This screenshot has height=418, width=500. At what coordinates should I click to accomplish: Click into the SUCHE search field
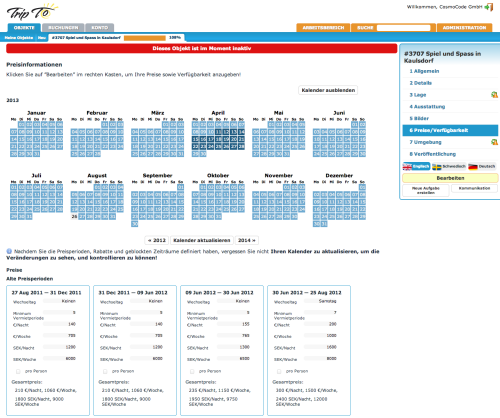coord(403,28)
